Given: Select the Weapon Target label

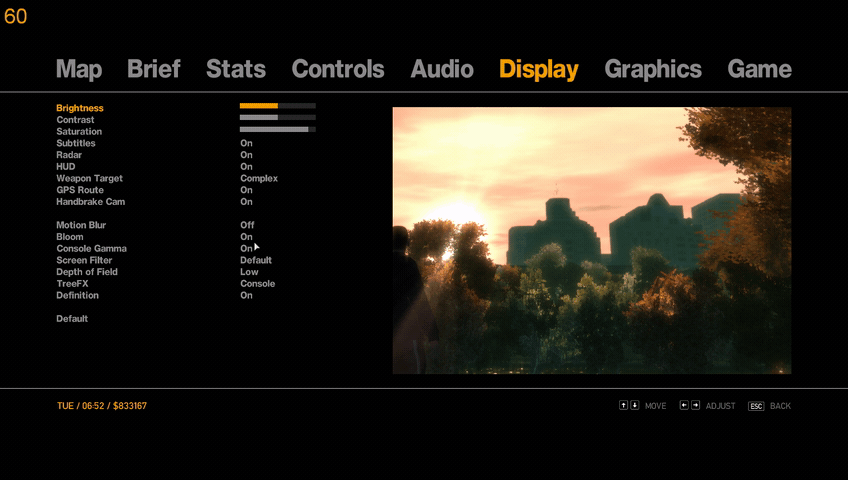Looking at the screenshot, I should pos(89,178).
